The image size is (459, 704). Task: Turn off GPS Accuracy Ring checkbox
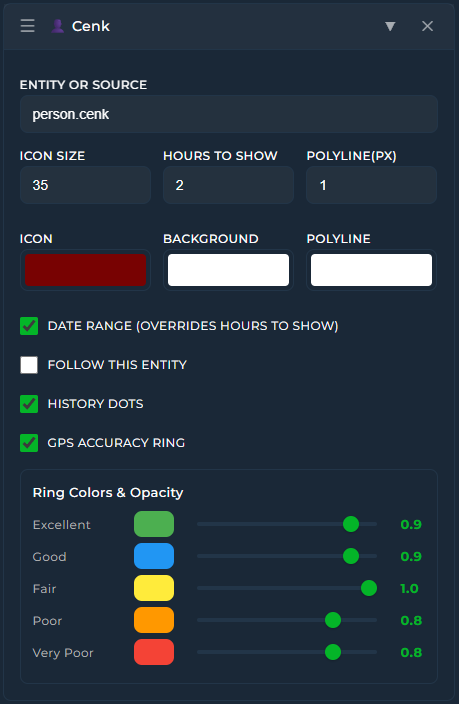29,443
